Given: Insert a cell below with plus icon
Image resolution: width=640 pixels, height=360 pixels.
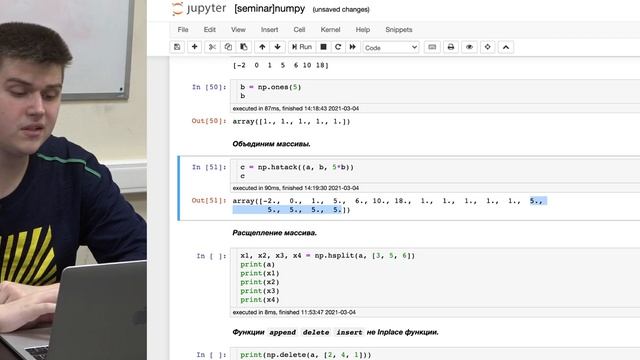Looking at the screenshot, I should point(195,47).
